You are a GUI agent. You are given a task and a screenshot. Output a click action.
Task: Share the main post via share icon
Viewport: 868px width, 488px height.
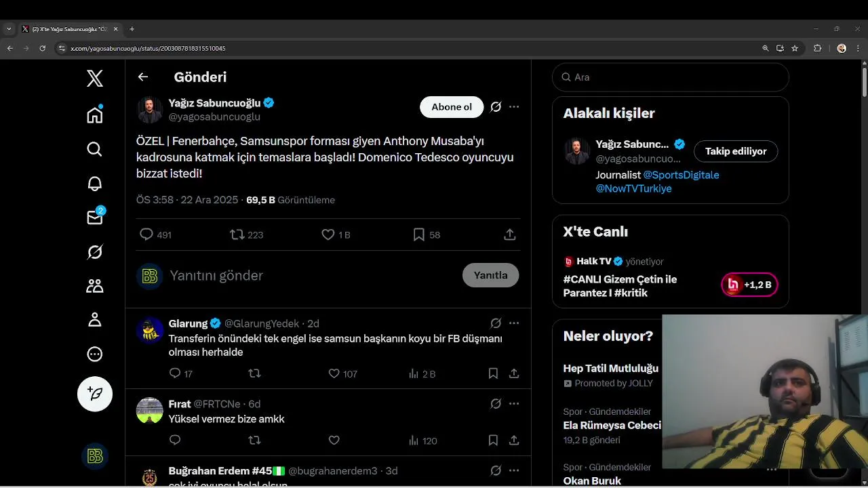click(x=510, y=235)
